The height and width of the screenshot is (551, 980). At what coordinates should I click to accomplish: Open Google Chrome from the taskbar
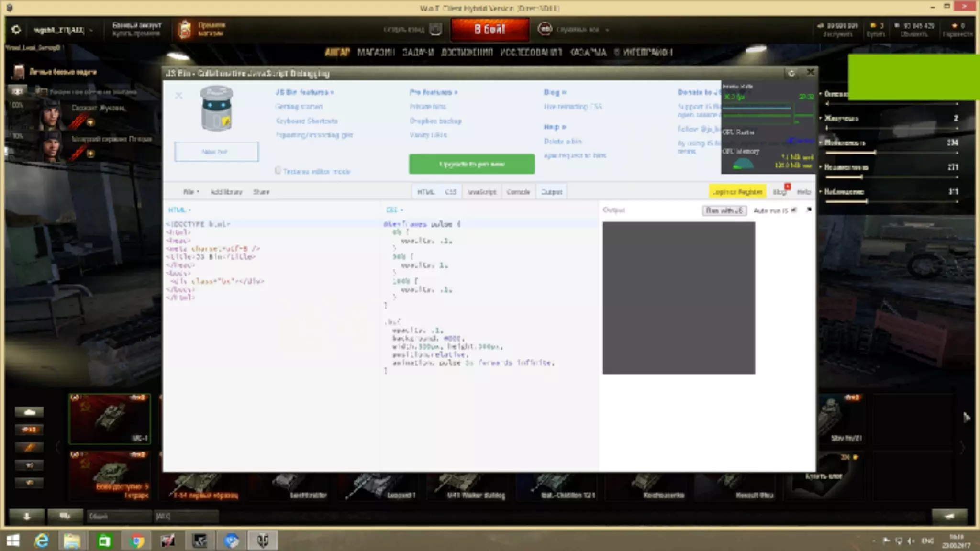[136, 541]
